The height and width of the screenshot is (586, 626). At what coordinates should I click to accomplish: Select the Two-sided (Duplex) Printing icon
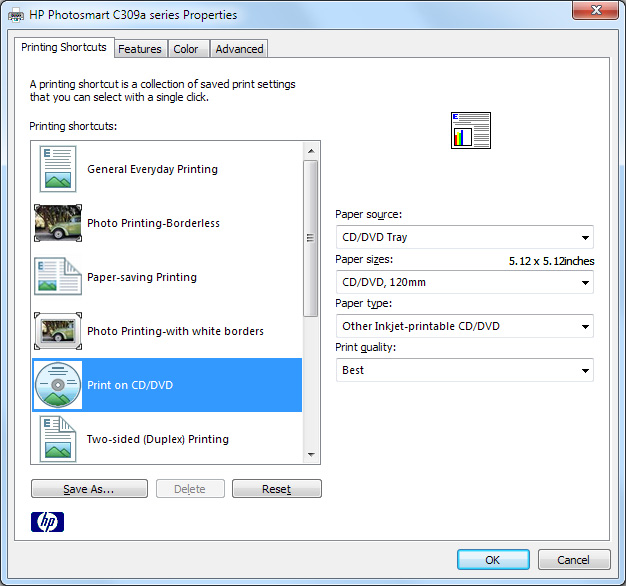click(57, 438)
